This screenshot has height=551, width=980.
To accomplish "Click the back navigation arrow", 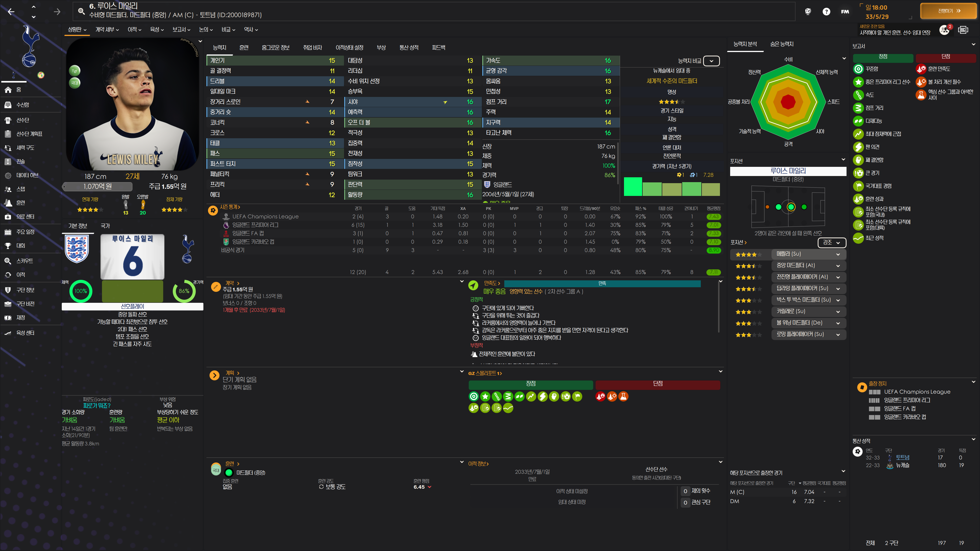I will (11, 12).
